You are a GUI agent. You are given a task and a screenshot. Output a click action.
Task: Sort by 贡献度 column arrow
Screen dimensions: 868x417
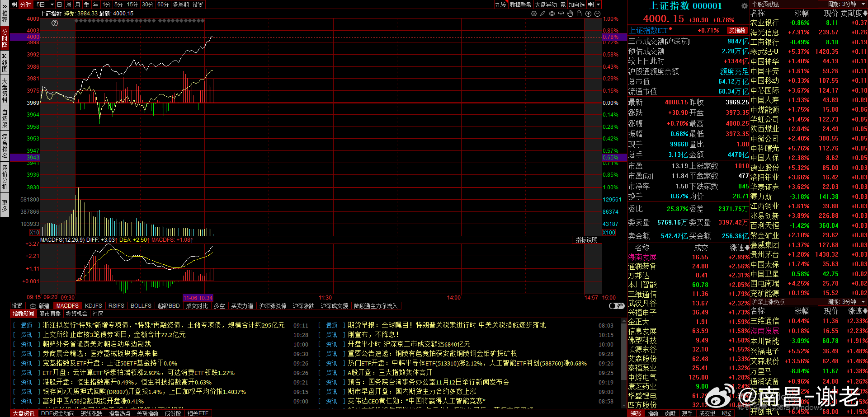865,14
